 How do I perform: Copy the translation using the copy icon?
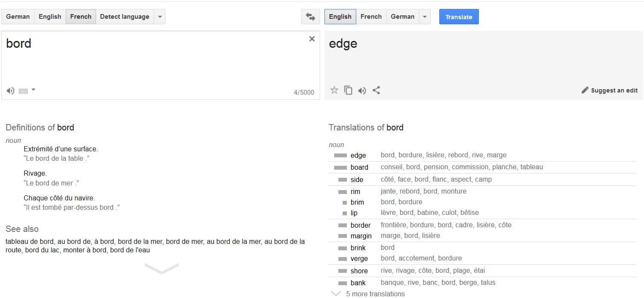tap(348, 90)
